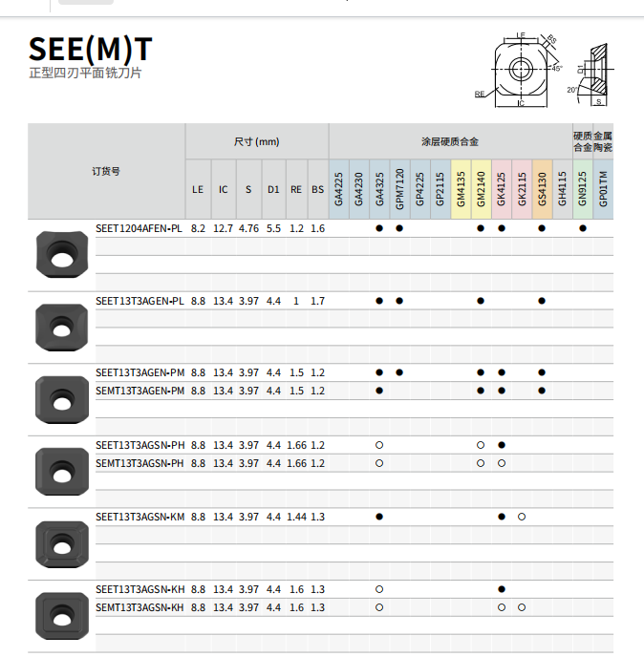
Task: Click the 订货号 column header
Action: pos(106,171)
